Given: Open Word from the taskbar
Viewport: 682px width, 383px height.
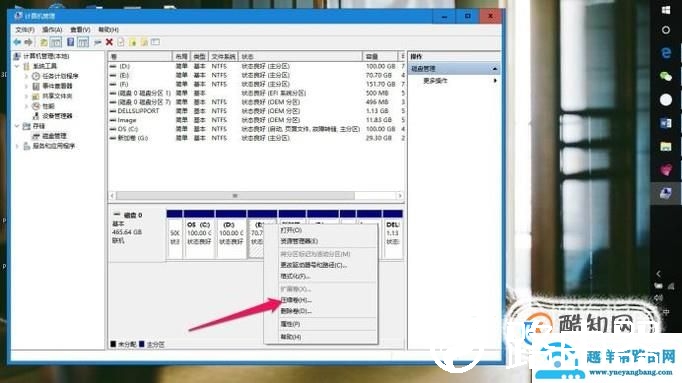Looking at the screenshot, I should [x=666, y=123].
